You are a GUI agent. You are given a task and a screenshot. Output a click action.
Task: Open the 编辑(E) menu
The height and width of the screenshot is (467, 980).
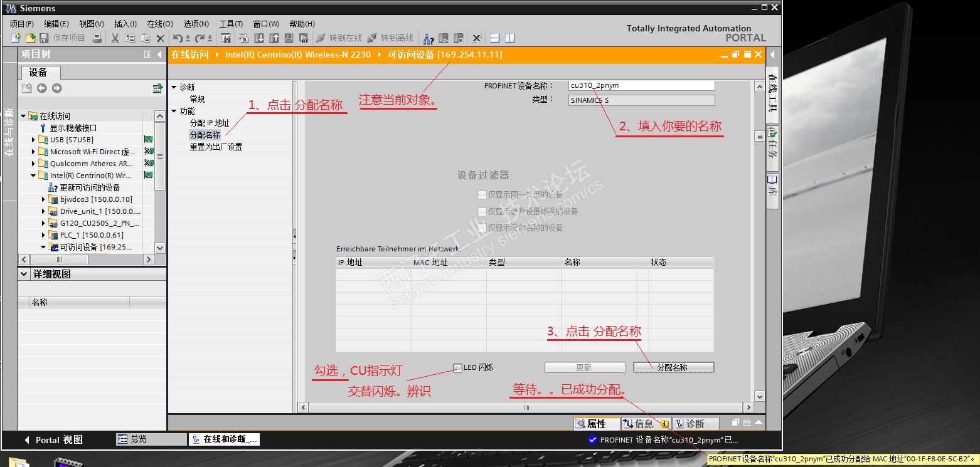tap(56, 24)
